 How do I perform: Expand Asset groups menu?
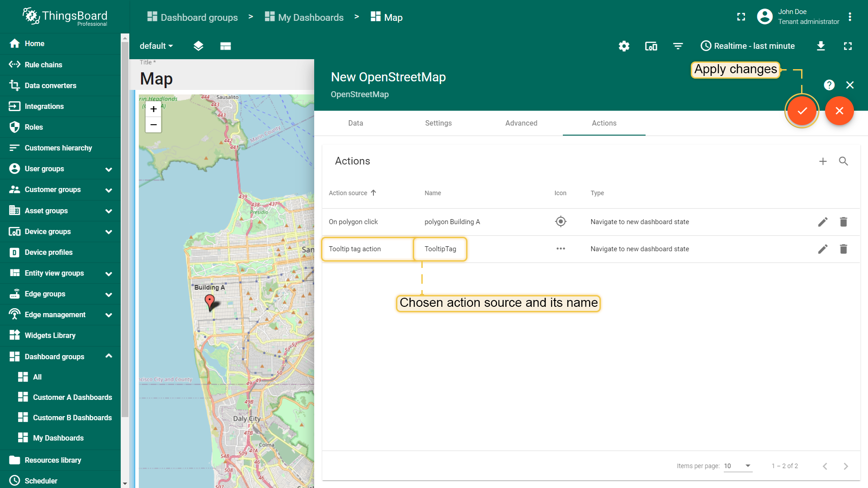pos(61,211)
